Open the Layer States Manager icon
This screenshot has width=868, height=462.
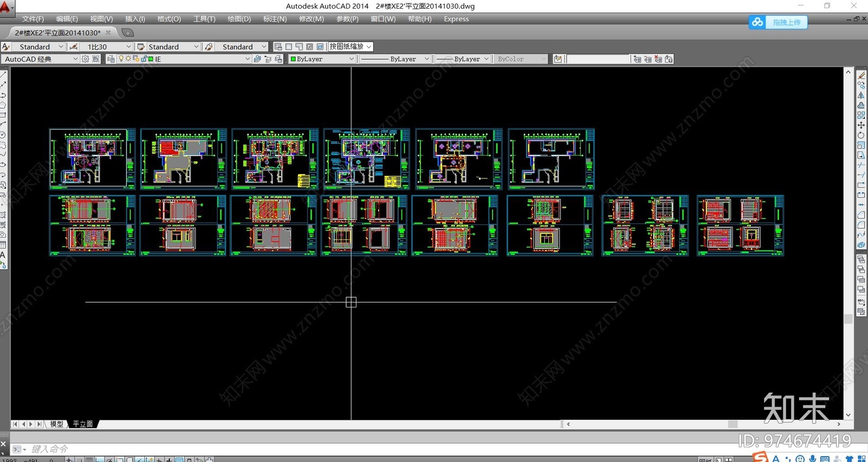(x=278, y=59)
